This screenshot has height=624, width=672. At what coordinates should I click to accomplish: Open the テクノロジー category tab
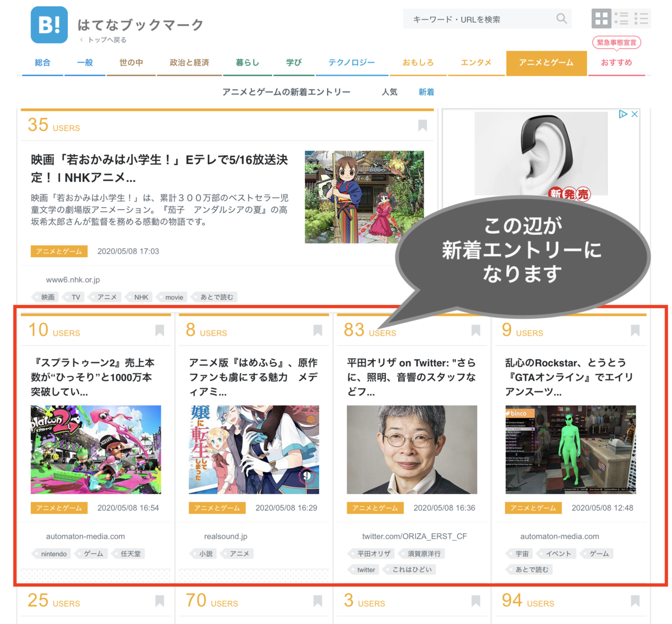[x=352, y=63]
